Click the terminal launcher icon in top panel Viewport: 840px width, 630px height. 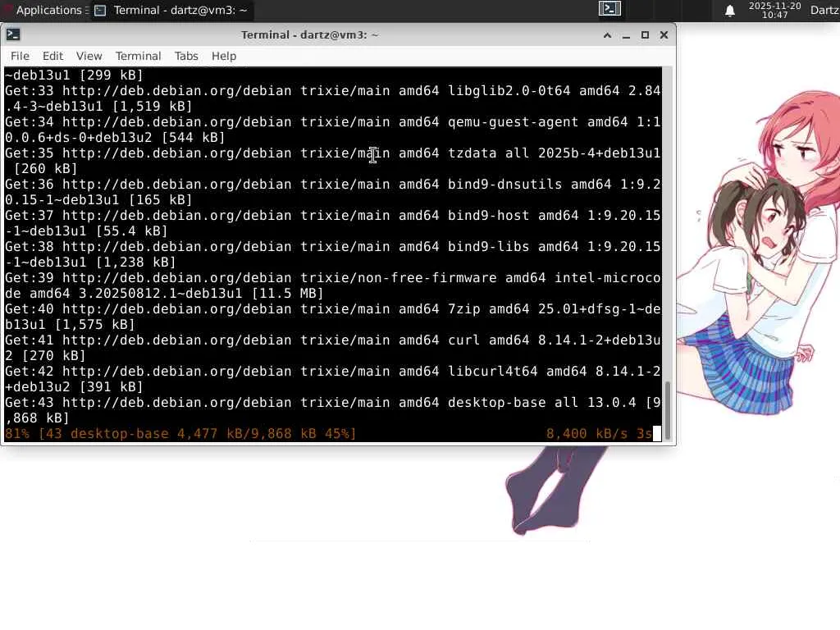[x=609, y=8]
